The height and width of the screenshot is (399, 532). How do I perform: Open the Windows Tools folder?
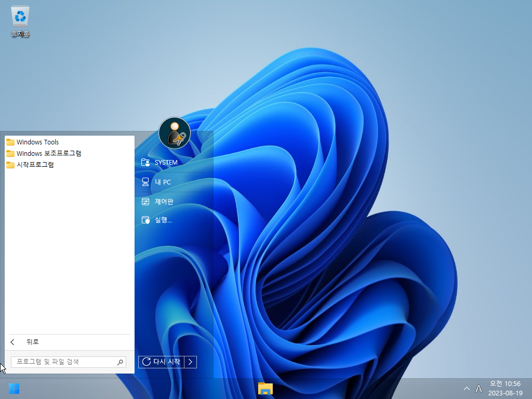(70, 142)
